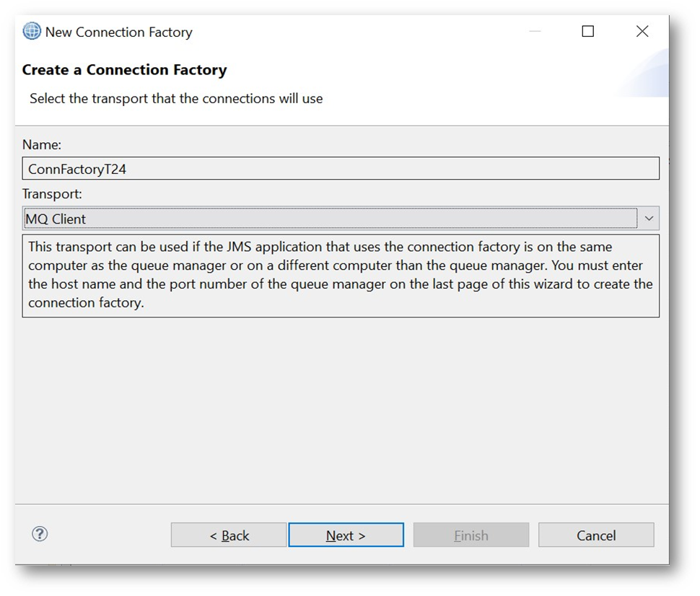Click the "Name:" field label

pos(42,145)
